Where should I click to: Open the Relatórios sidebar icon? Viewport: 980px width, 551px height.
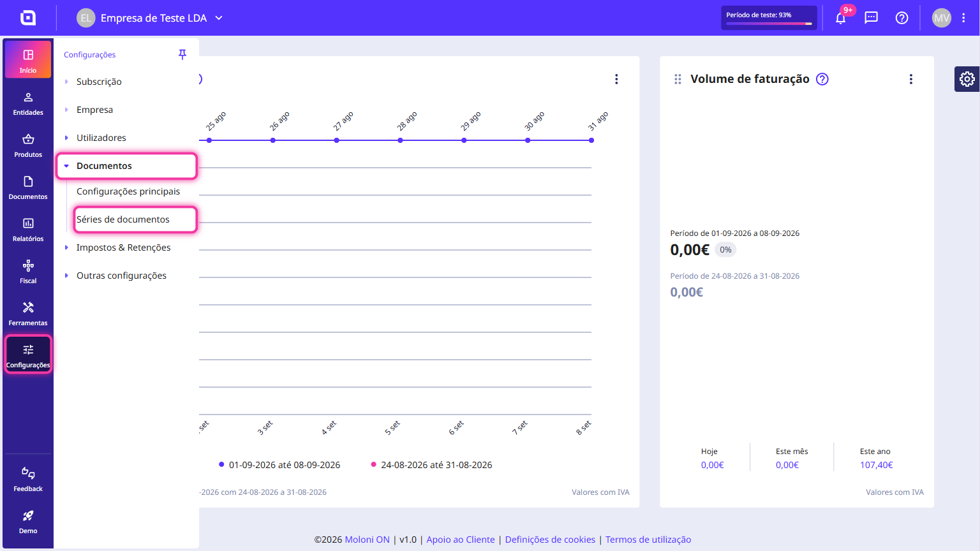tap(28, 230)
